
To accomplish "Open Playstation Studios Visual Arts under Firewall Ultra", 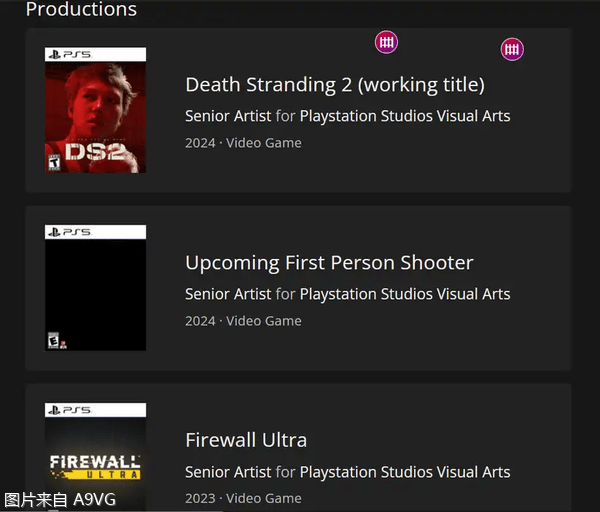I will pos(405,472).
